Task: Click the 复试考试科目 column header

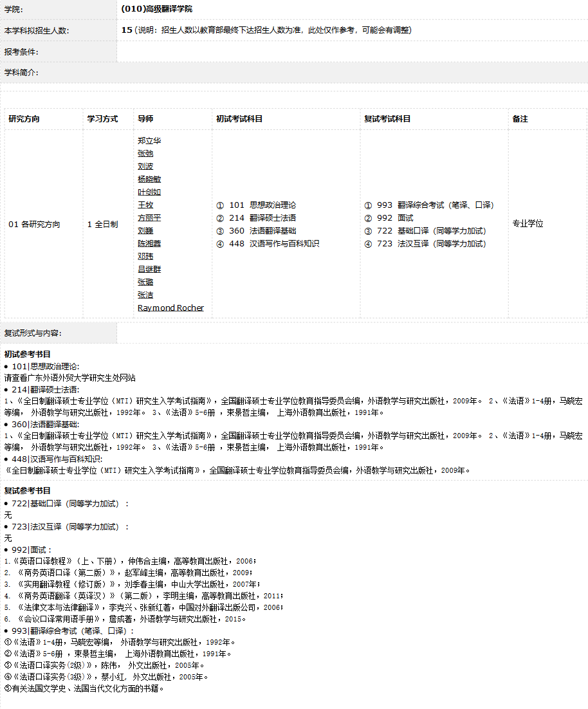Action: click(387, 119)
